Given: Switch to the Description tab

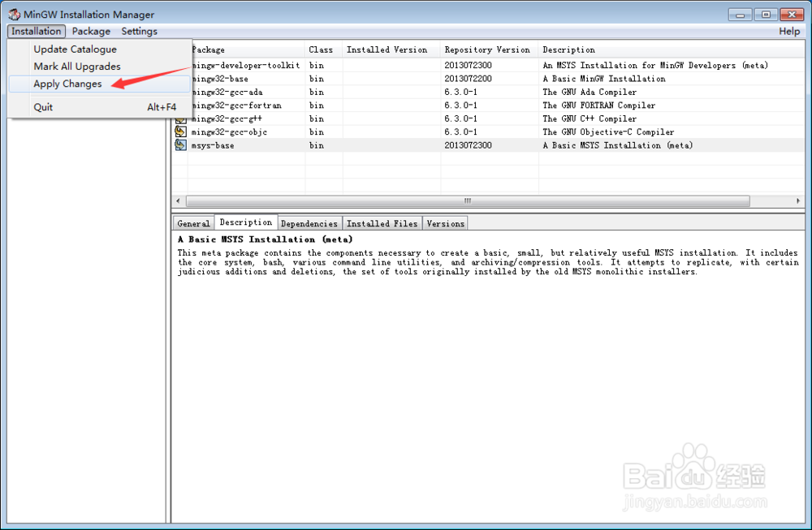Looking at the screenshot, I should click(x=246, y=222).
